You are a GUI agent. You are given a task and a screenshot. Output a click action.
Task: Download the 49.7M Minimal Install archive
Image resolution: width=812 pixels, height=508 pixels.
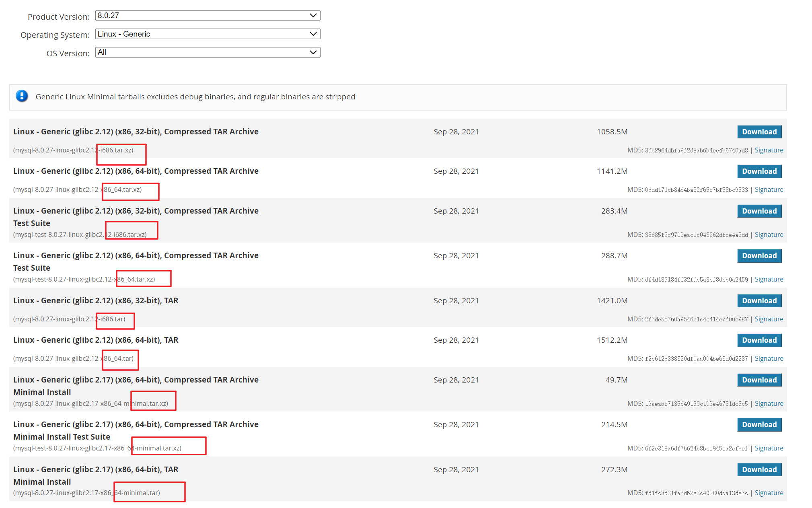759,380
